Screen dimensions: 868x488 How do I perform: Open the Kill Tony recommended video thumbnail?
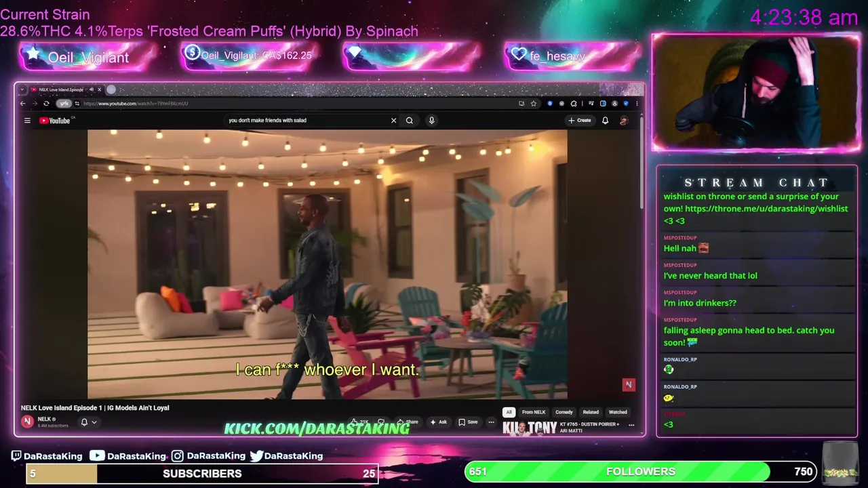(530, 428)
